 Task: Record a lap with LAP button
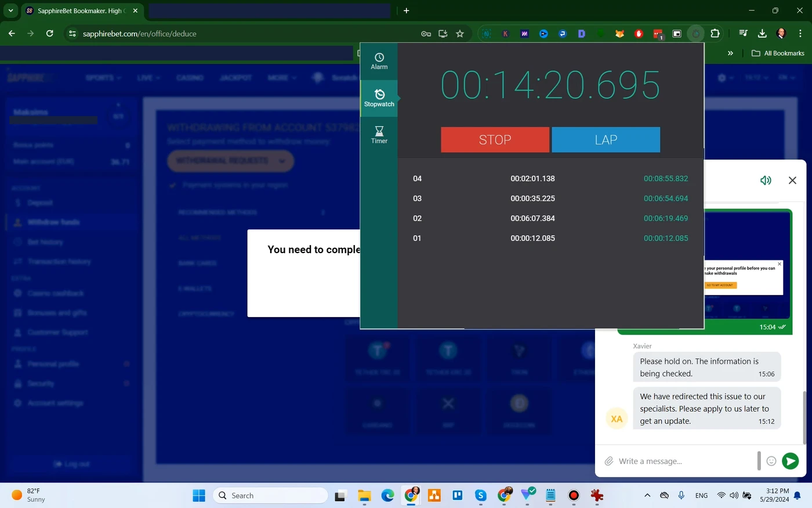coord(606,140)
